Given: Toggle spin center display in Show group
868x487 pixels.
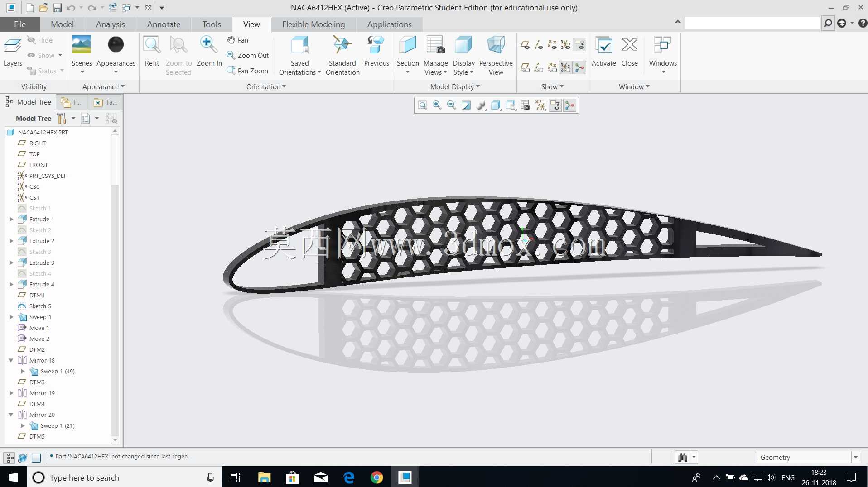Looking at the screenshot, I should [x=579, y=67].
